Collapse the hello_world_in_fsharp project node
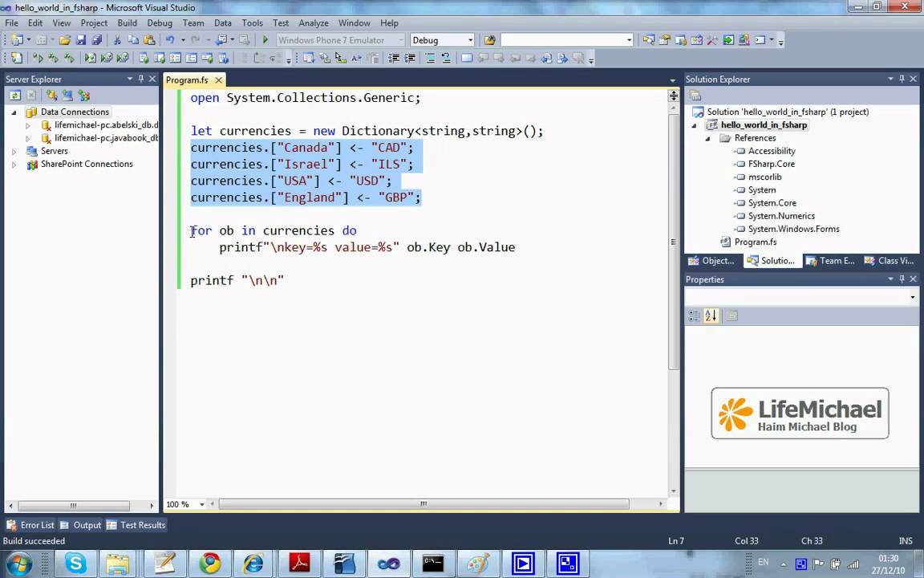Image resolution: width=924 pixels, height=578 pixels. (694, 125)
